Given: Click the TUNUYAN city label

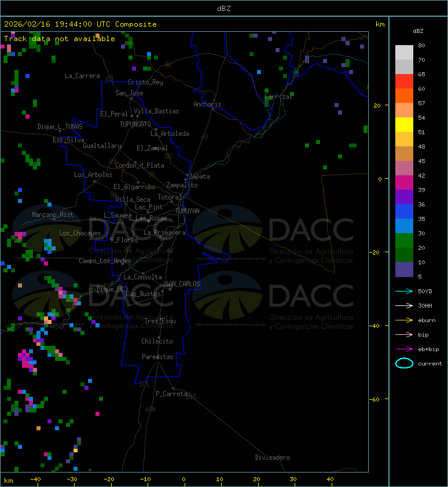Looking at the screenshot, I should [x=188, y=211].
